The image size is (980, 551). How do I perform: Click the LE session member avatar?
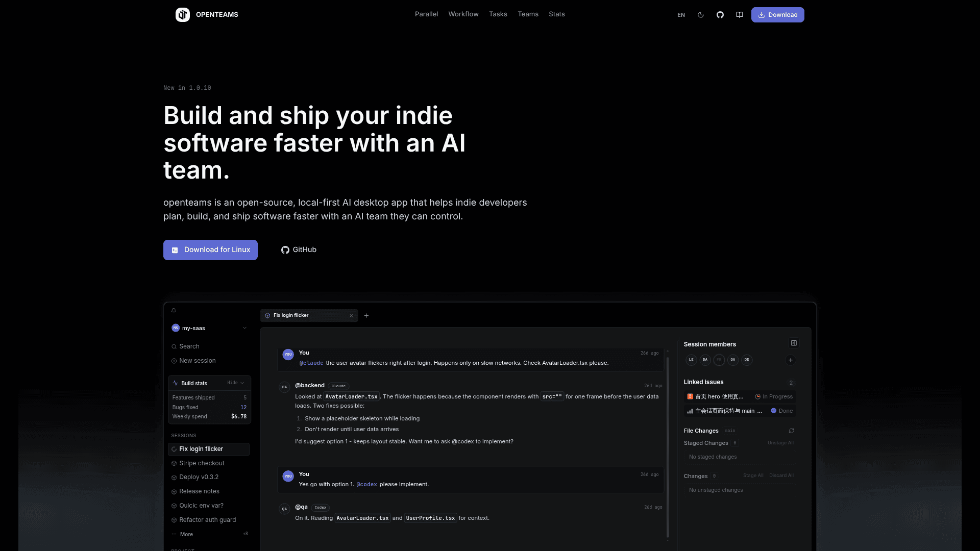691,360
